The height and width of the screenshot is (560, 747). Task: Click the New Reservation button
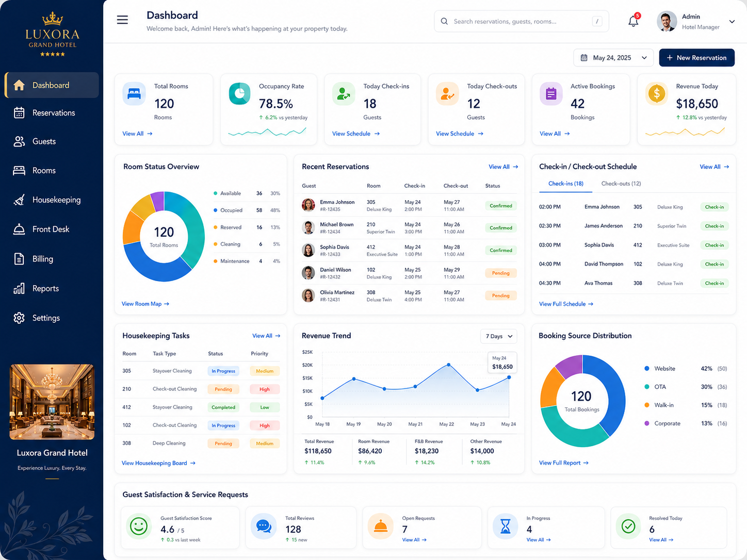[x=696, y=58]
